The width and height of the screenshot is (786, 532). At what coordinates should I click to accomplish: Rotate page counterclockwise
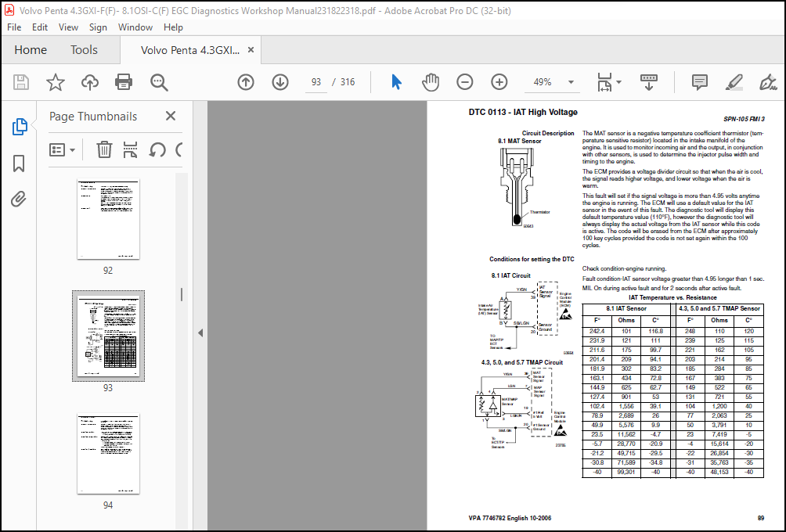(x=157, y=149)
